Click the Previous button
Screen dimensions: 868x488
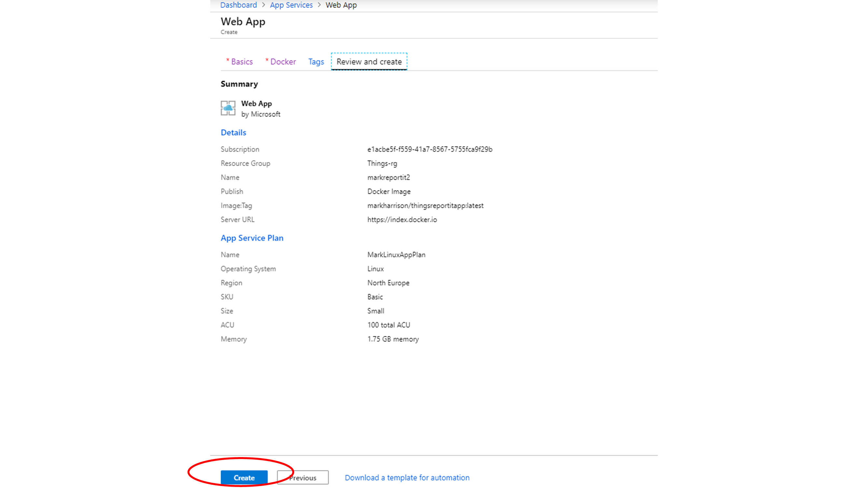pos(303,477)
